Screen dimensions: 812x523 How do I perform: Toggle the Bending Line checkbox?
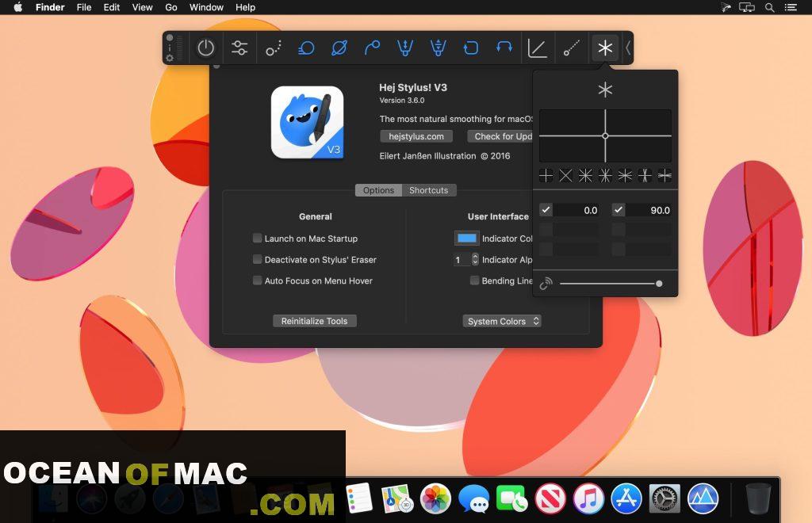474,281
